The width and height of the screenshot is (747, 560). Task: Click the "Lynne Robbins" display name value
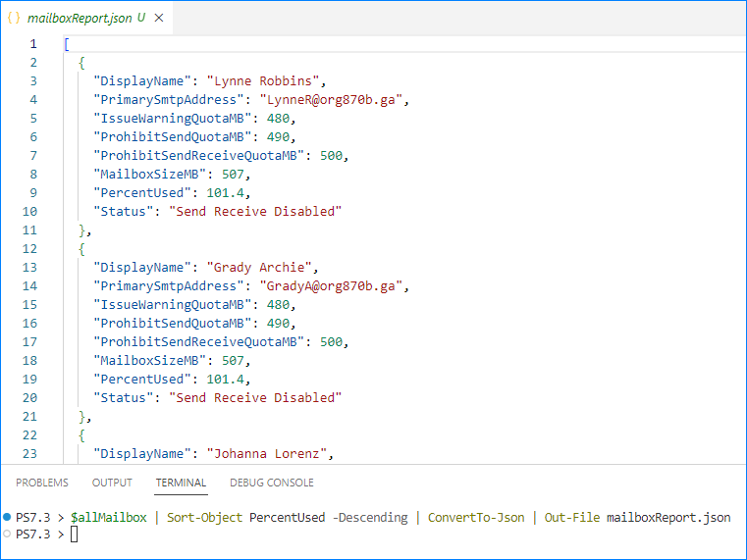coord(263,80)
